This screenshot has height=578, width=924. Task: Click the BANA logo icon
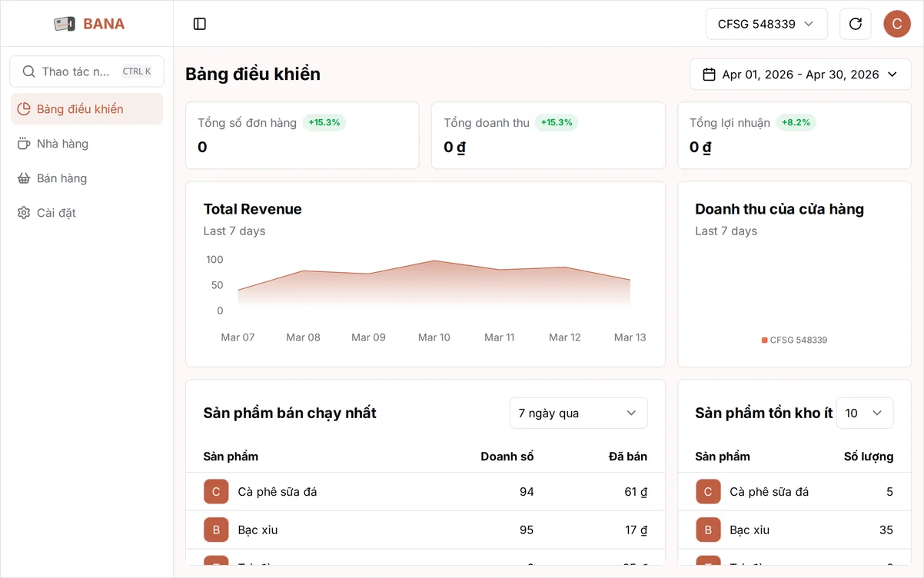click(65, 24)
